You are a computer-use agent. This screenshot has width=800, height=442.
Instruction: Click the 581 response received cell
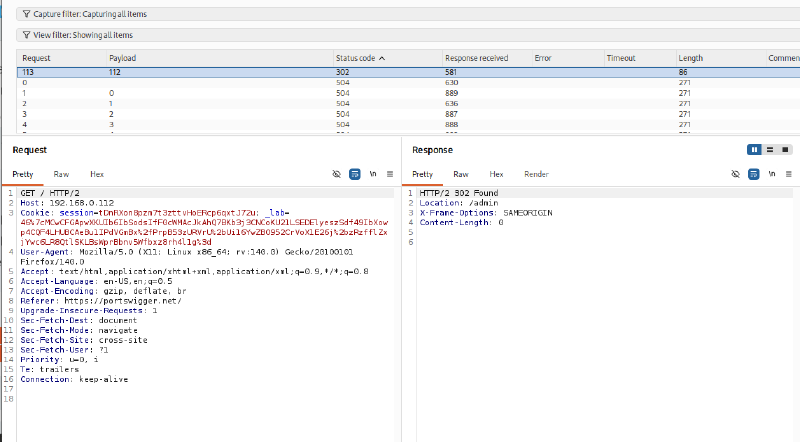coord(451,72)
